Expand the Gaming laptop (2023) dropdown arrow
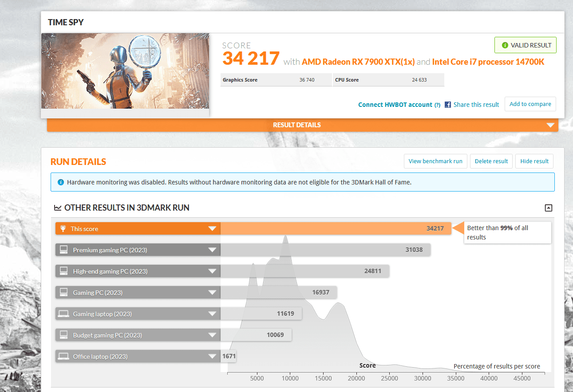Image resolution: width=573 pixels, height=392 pixels. [212, 314]
